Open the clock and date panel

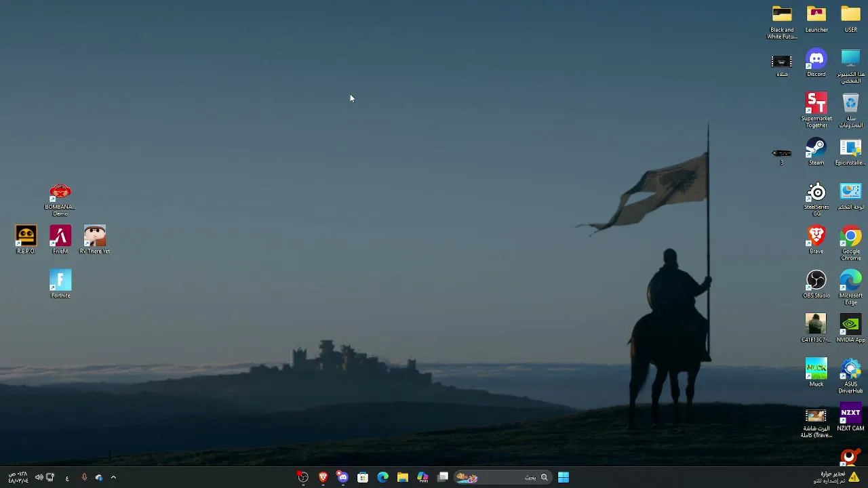point(18,477)
